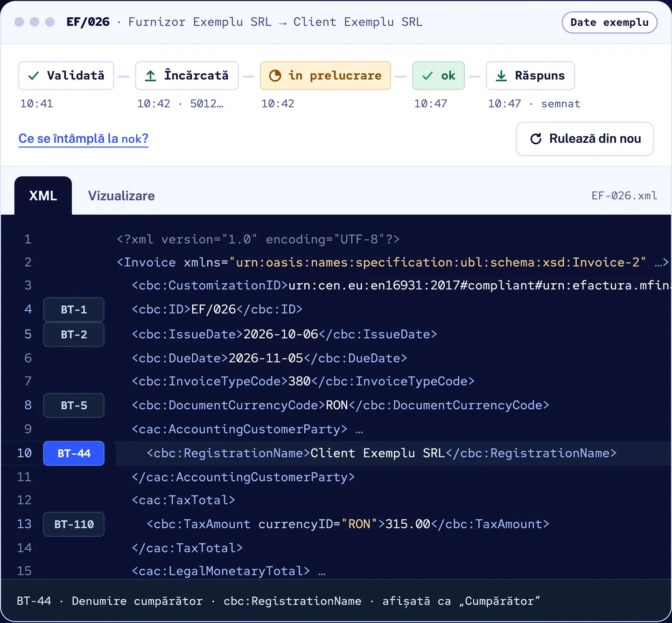Click the opening <cac:TaxTotal> line
The width and height of the screenshot is (672, 623).
pyautogui.click(x=183, y=500)
